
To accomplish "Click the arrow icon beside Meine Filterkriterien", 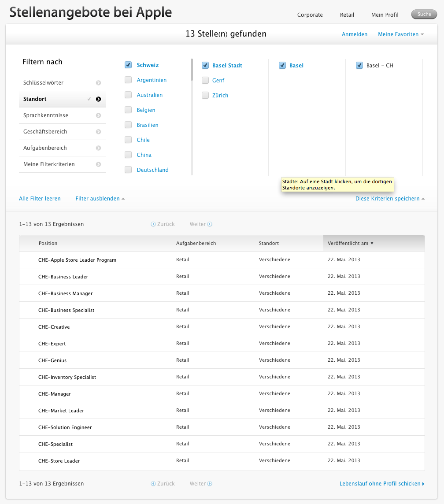I will (x=98, y=164).
